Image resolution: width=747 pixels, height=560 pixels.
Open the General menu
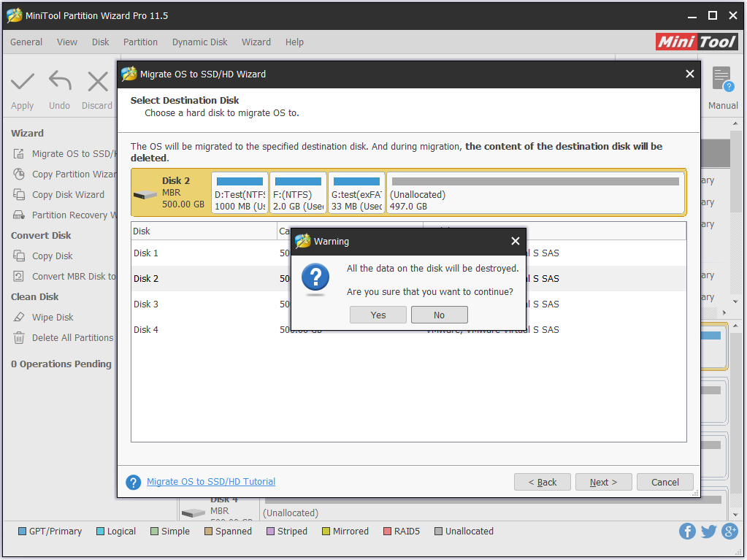pyautogui.click(x=26, y=42)
